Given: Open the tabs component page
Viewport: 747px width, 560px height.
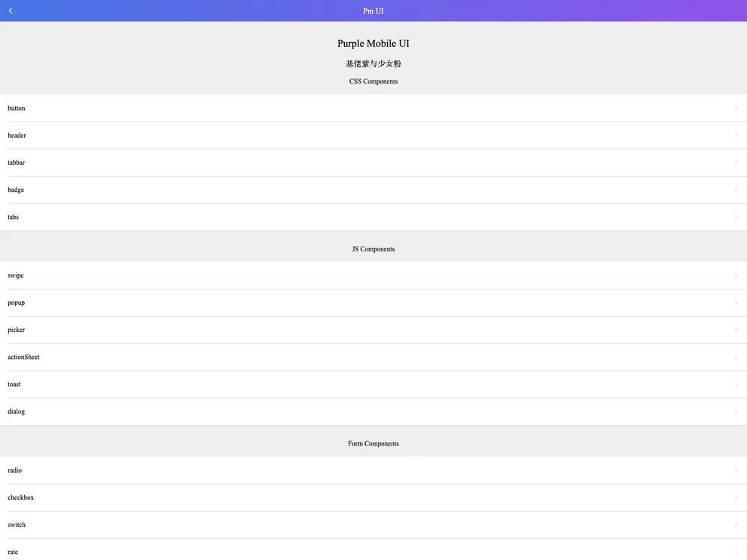Looking at the screenshot, I should click(x=14, y=217).
